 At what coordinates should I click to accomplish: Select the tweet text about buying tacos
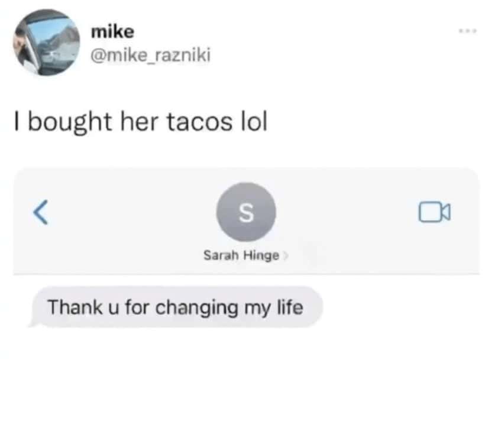click(141, 122)
